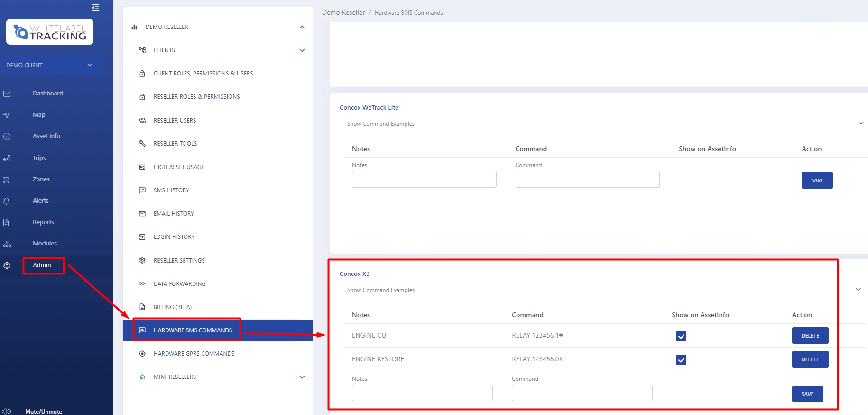The height and width of the screenshot is (415, 868).
Task: Click the Reseller Tools wrench icon
Action: coord(142,143)
